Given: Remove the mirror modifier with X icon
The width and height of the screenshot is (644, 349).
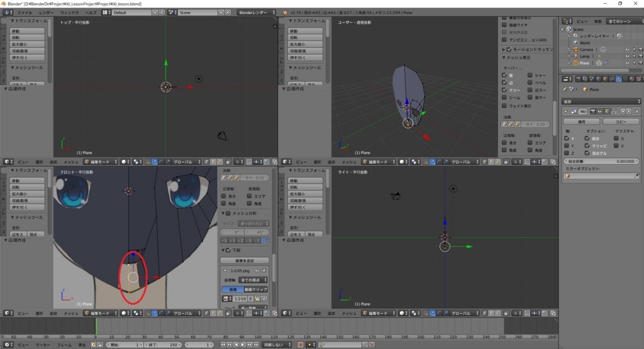Looking at the screenshot, I should point(637,111).
